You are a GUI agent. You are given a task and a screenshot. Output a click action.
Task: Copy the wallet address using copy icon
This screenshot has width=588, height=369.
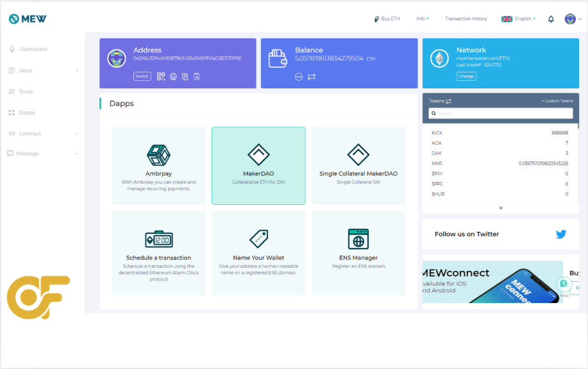click(x=185, y=76)
